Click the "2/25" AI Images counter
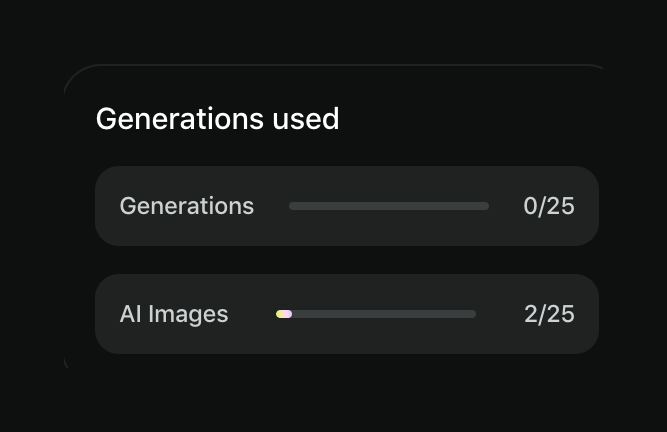This screenshot has height=432, width=667. (x=548, y=314)
